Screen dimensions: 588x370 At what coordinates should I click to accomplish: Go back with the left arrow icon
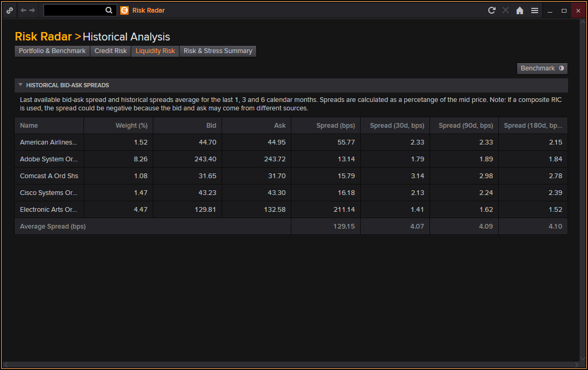tap(24, 11)
